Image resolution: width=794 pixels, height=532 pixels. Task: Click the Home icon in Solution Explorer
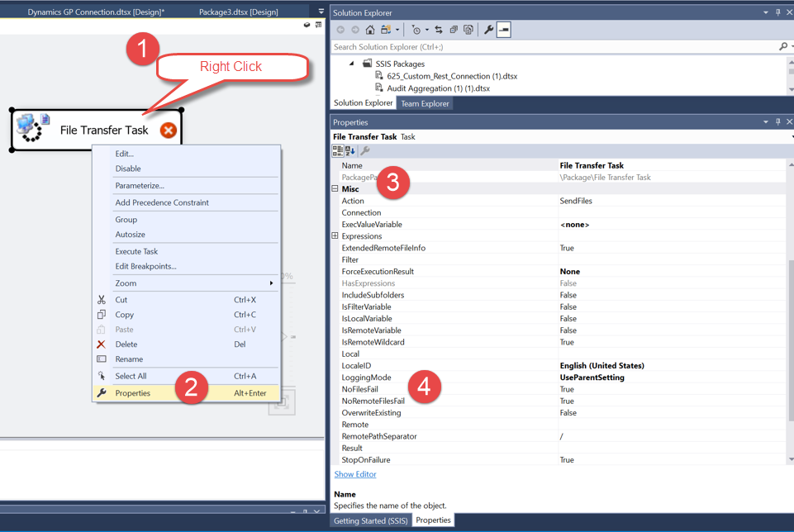370,30
